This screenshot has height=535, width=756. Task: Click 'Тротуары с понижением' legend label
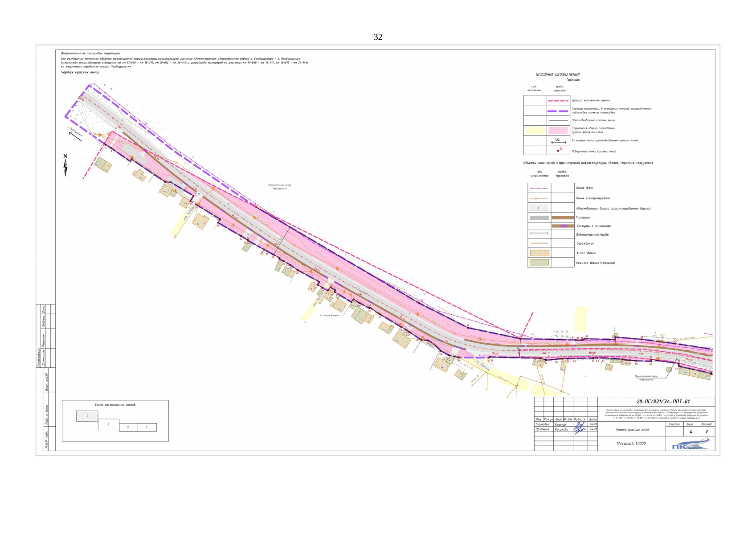(x=594, y=226)
